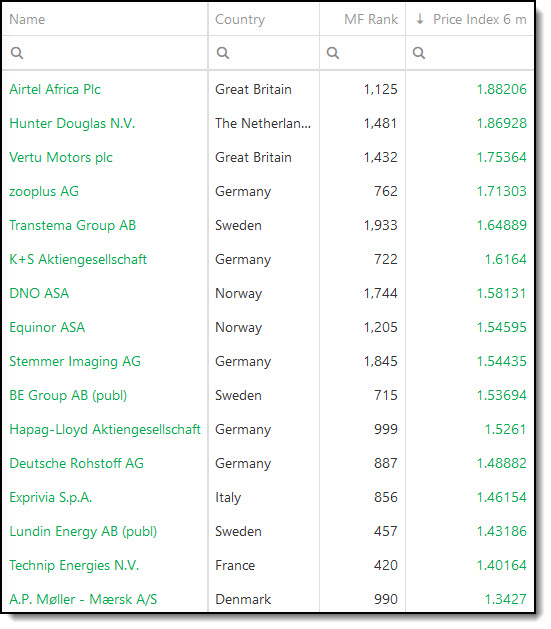
Task: Open Hapag-Lloyd Aktiengesellschaft link
Action: 105,430
